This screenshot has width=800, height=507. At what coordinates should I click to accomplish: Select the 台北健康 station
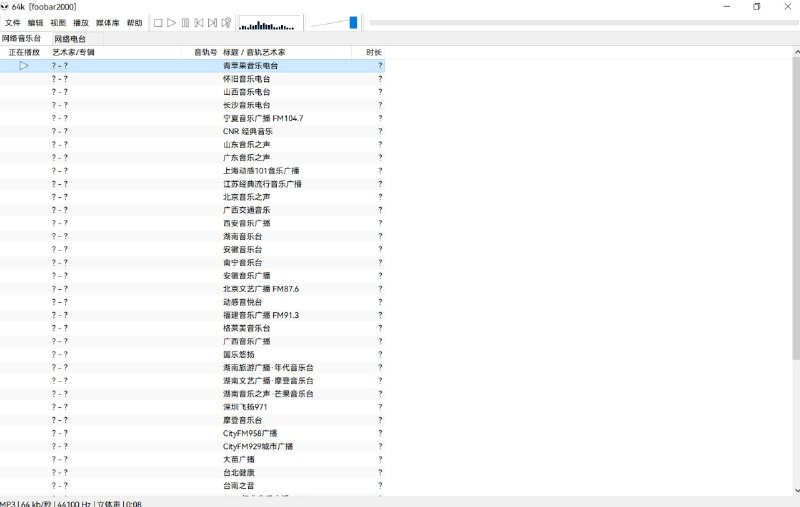192,473
